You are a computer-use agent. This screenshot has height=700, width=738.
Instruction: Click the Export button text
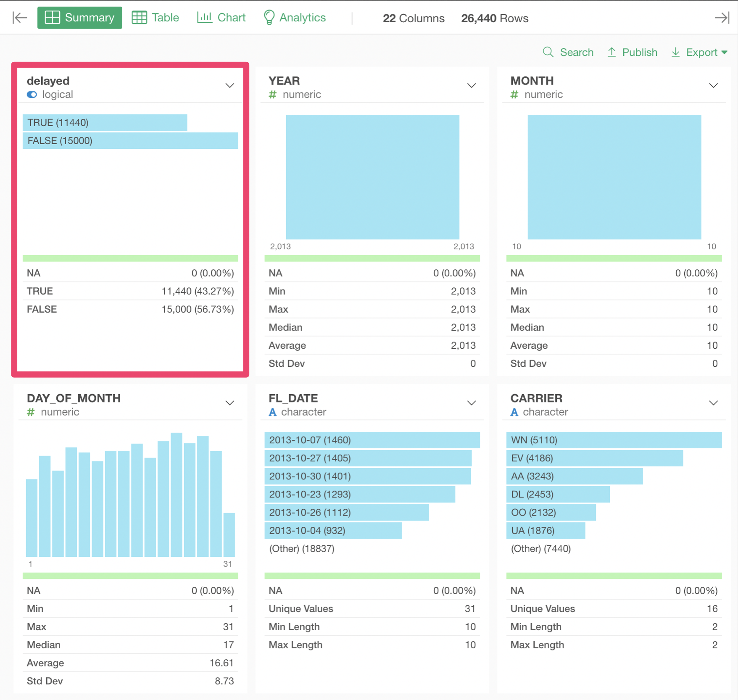coord(701,52)
